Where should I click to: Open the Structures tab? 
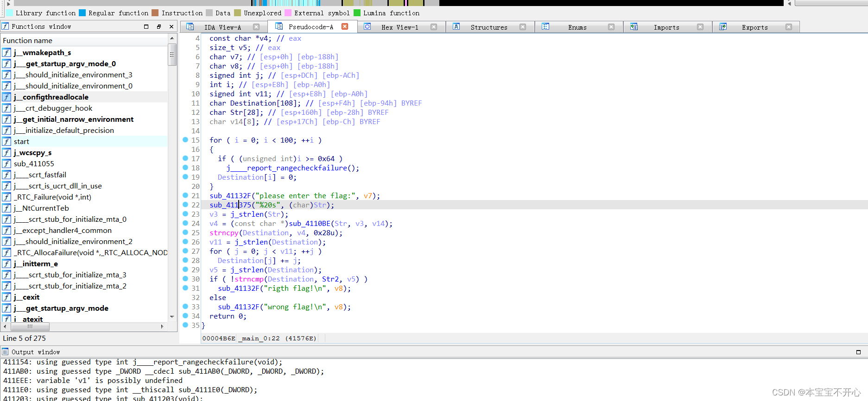pyautogui.click(x=489, y=27)
